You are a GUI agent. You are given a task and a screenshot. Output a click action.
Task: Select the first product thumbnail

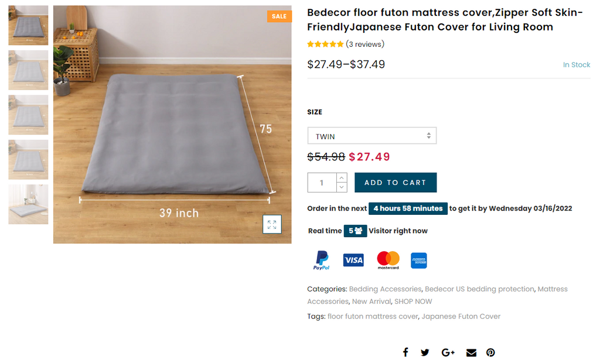[x=28, y=25]
